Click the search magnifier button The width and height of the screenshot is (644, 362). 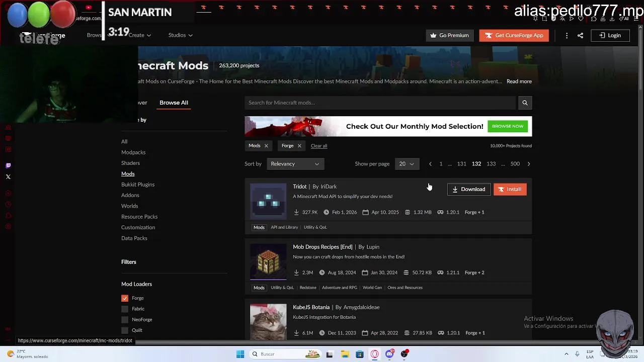click(x=525, y=103)
